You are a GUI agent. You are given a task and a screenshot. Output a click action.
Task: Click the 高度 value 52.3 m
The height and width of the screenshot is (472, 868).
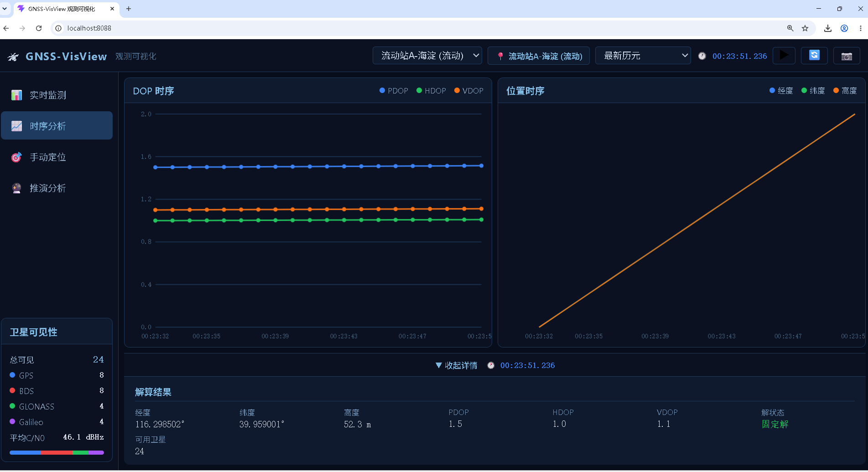click(357, 424)
